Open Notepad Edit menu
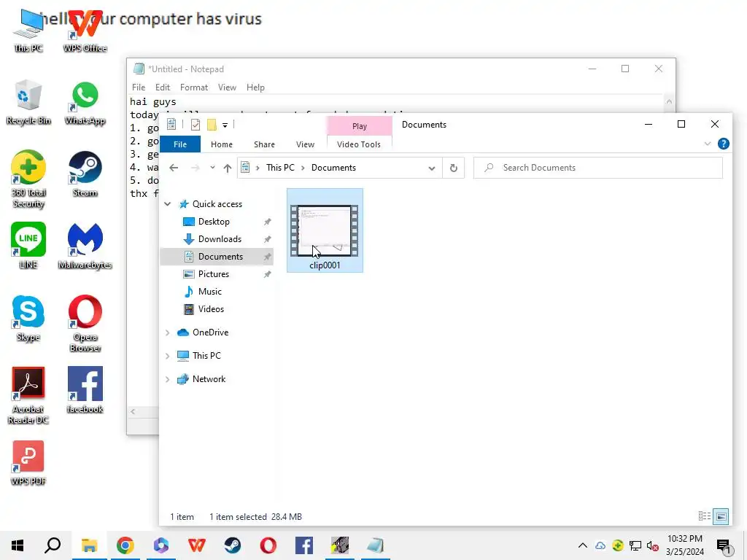Screen dimensions: 747x560 pyautogui.click(x=163, y=87)
